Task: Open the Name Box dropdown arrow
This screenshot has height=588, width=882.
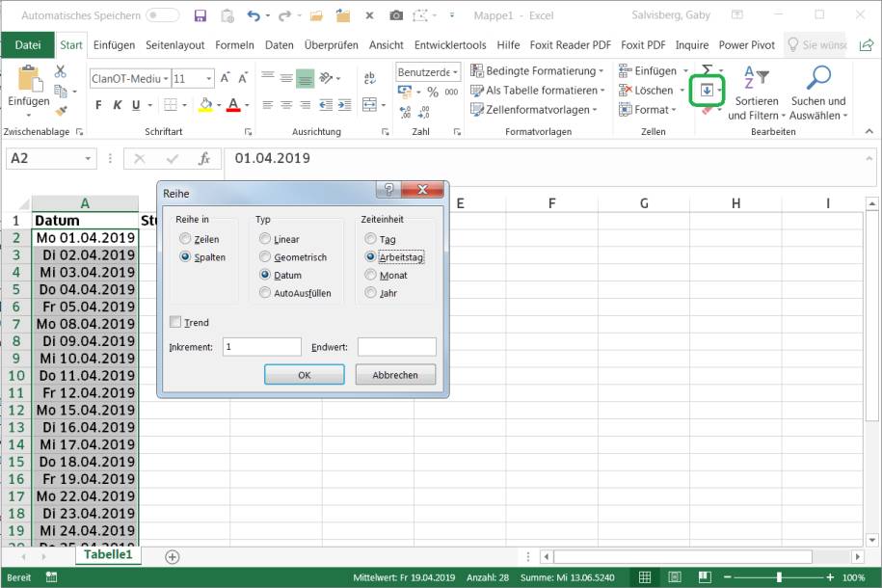Action: point(88,159)
